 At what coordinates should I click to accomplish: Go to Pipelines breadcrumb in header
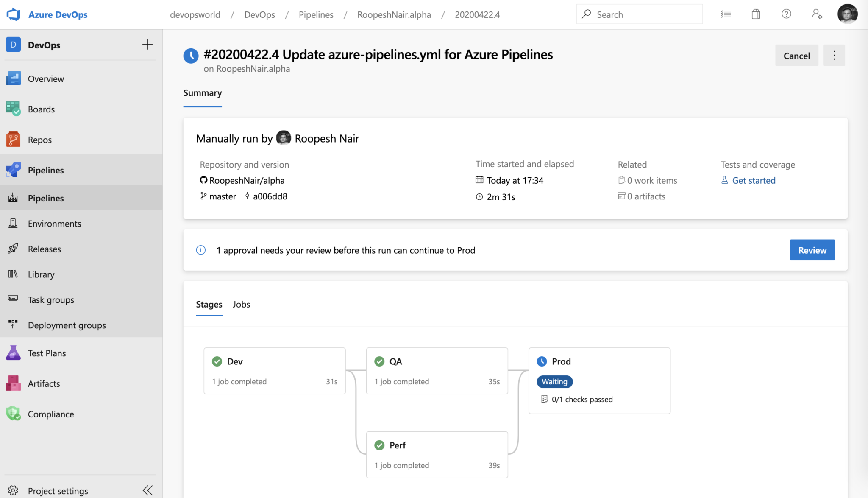point(316,14)
